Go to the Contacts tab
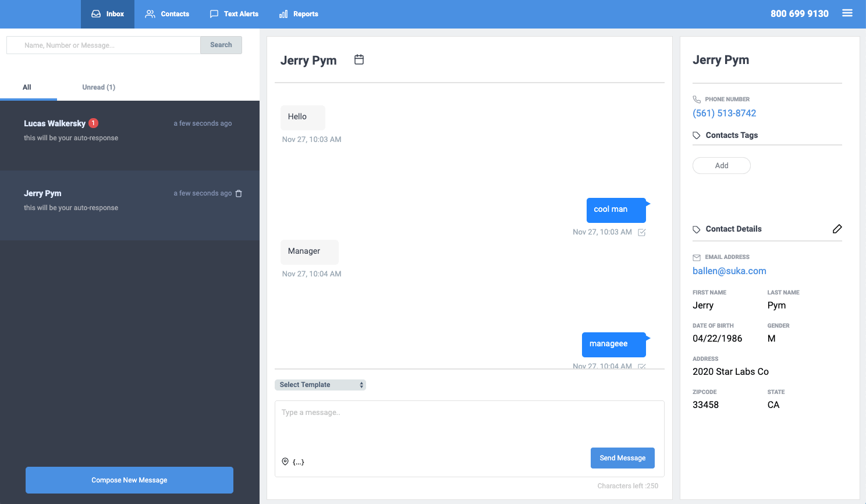 tap(167, 14)
